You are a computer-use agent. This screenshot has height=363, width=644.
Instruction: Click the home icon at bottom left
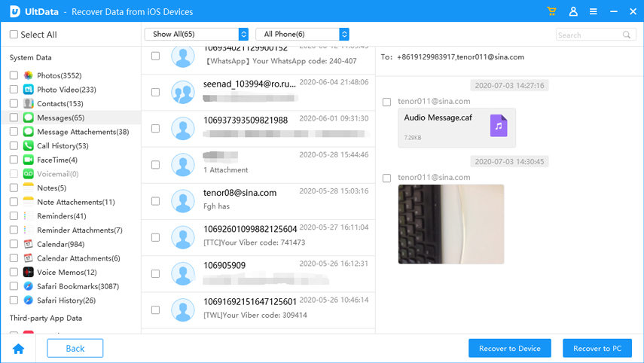(x=18, y=349)
